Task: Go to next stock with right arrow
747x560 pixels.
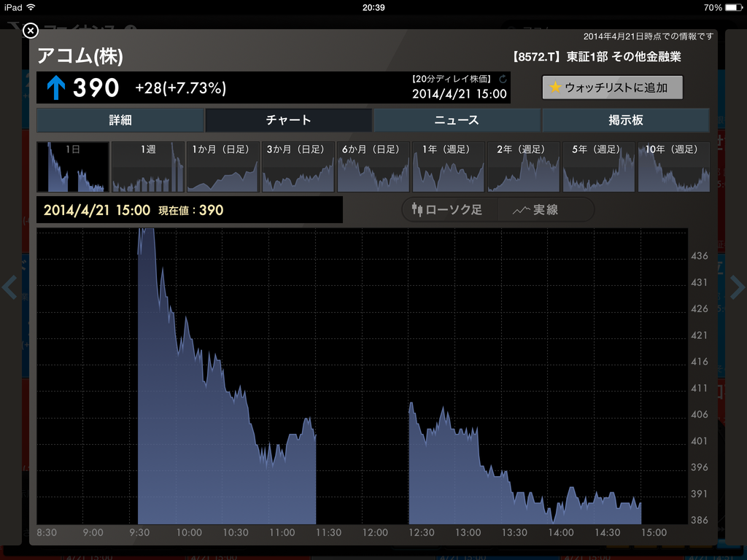Action: coord(737,287)
